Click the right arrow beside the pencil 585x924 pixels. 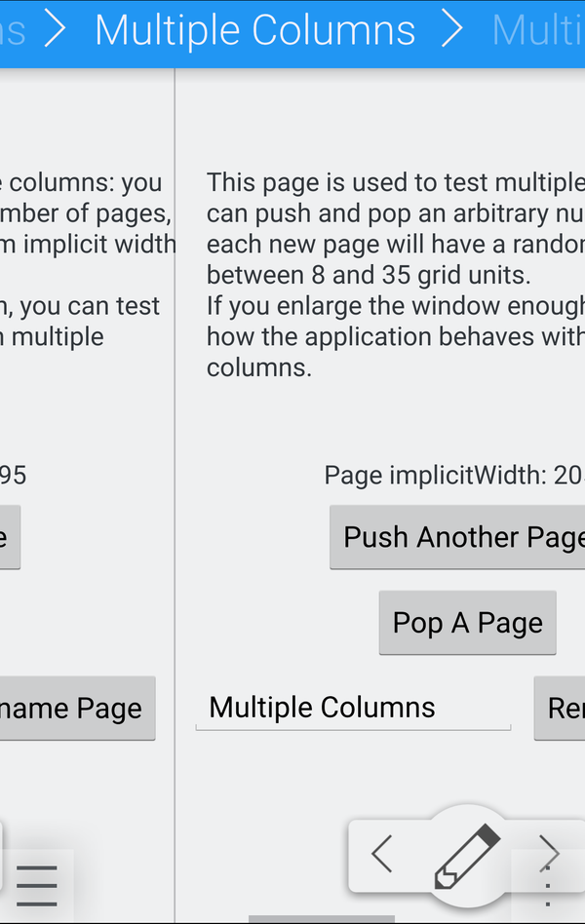pos(549,852)
